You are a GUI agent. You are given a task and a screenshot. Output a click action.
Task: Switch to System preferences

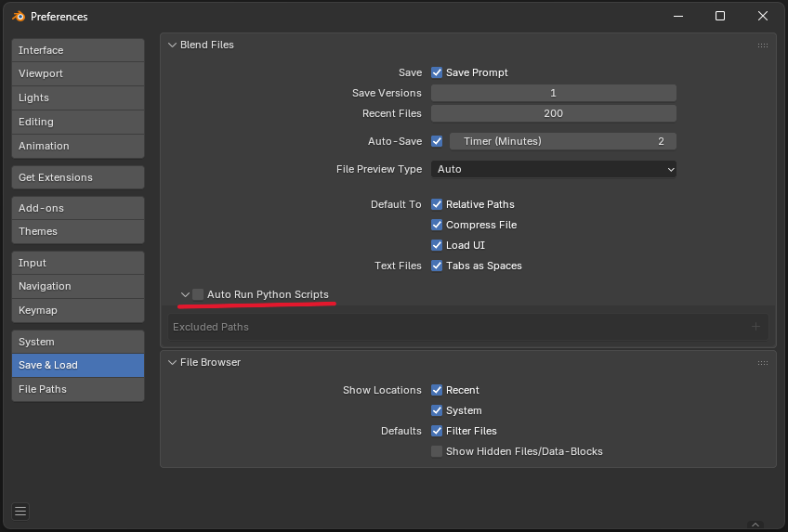tap(78, 342)
